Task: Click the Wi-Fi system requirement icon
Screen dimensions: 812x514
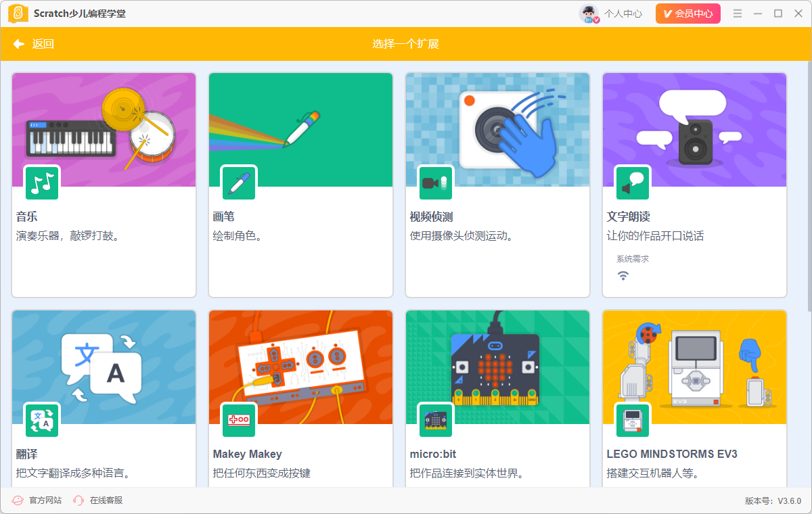Action: [x=623, y=275]
